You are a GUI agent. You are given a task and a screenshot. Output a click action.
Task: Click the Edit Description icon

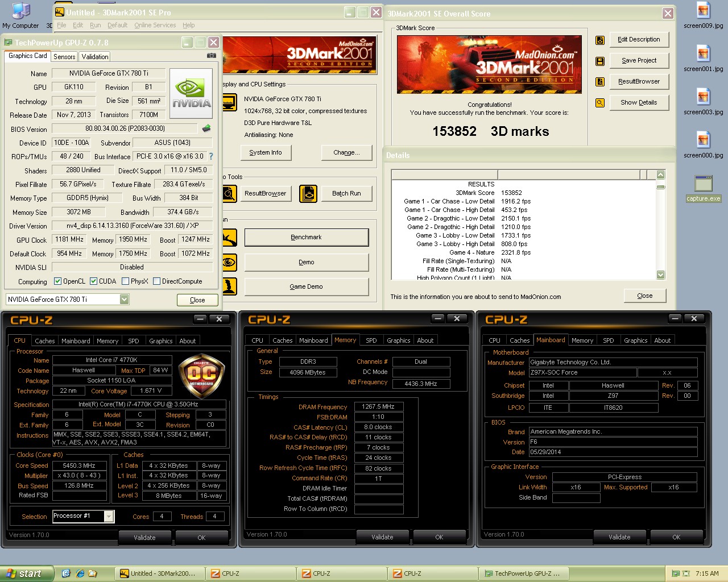pyautogui.click(x=599, y=40)
